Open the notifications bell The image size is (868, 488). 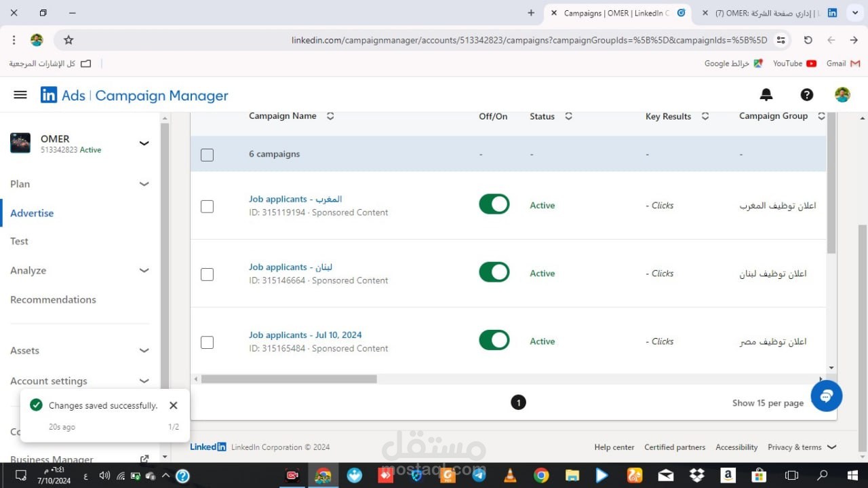pyautogui.click(x=766, y=95)
